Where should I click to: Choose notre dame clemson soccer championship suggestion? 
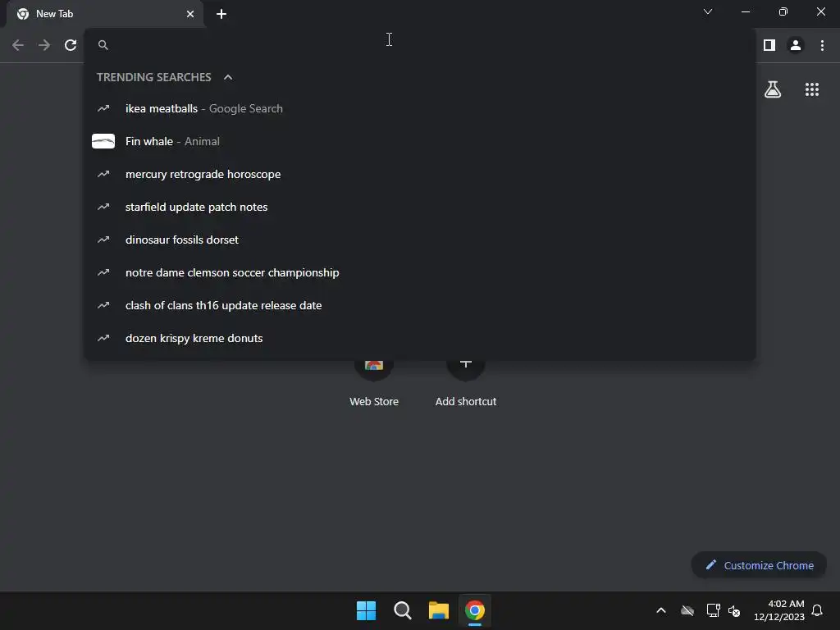420,272
